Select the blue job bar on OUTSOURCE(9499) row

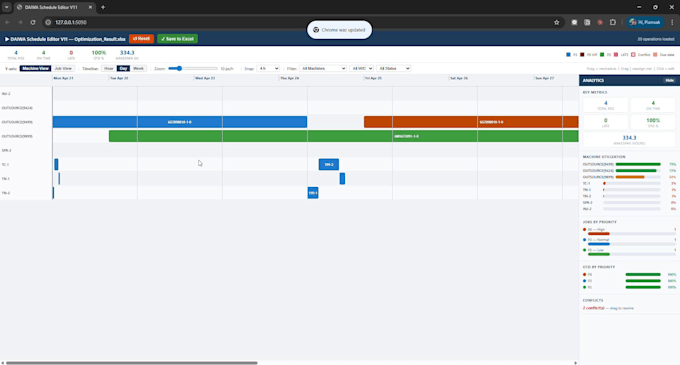coord(180,122)
